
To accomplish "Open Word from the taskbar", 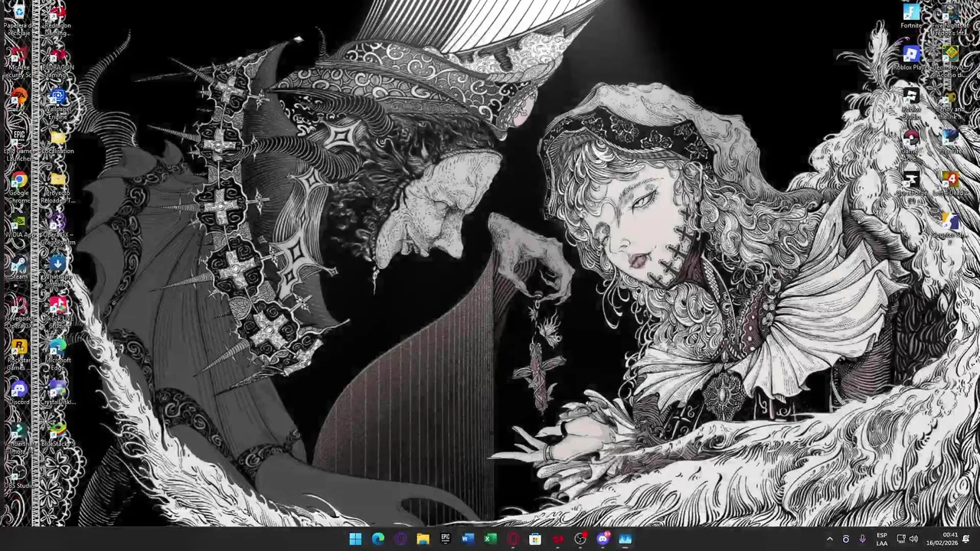I will 468,540.
